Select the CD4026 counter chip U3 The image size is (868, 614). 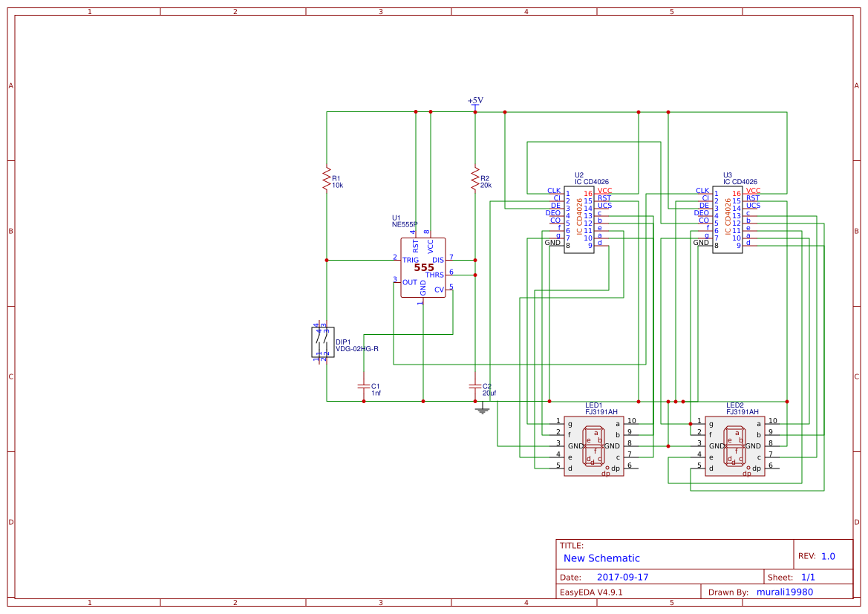click(x=728, y=219)
